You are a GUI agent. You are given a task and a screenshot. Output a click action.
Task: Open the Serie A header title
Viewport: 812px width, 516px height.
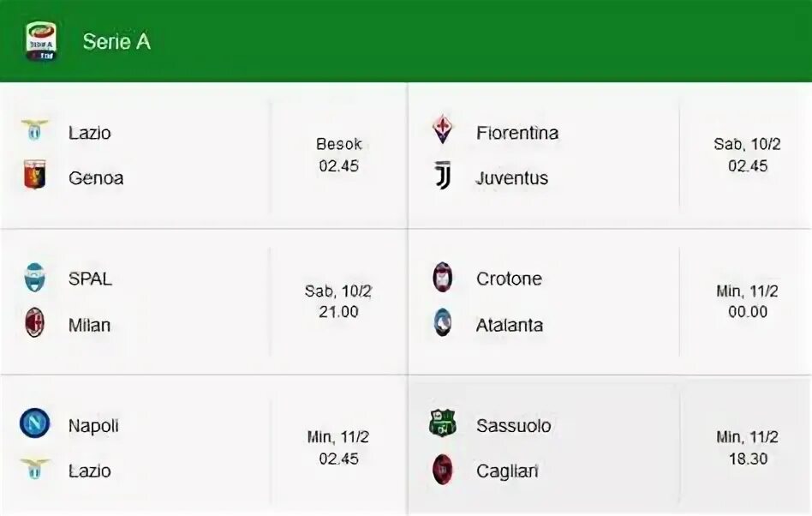pos(116,41)
